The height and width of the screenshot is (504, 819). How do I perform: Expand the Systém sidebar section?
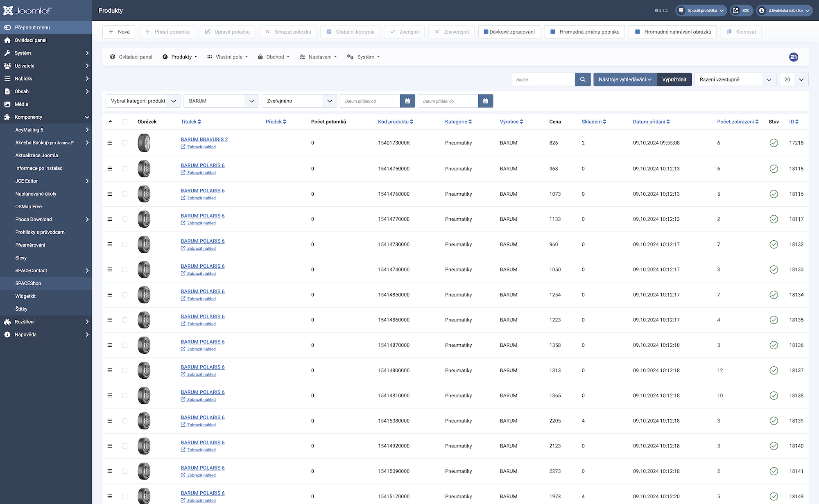pyautogui.click(x=46, y=53)
